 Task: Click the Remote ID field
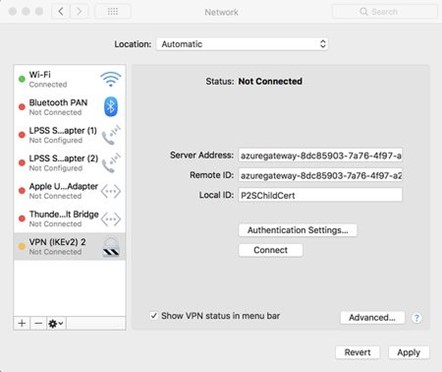tap(320, 175)
